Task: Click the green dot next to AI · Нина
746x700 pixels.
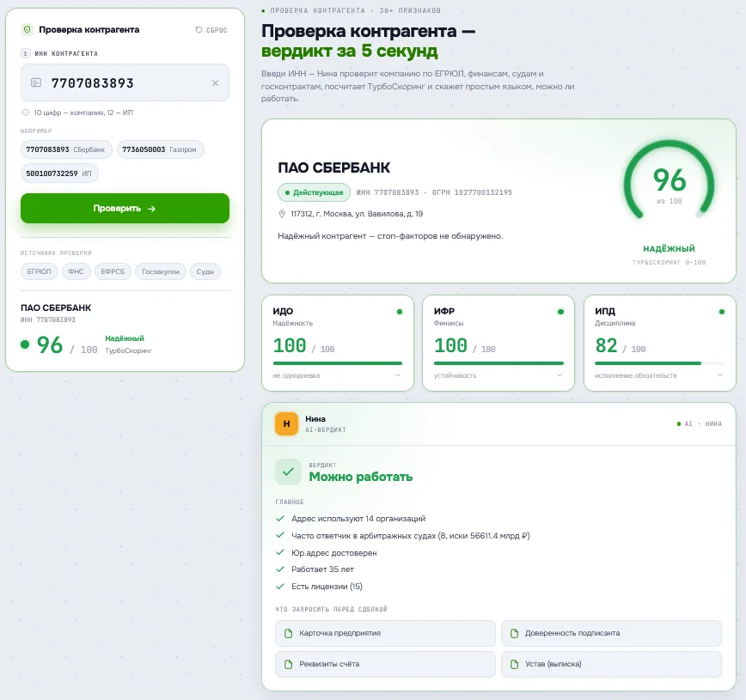Action: pyautogui.click(x=679, y=423)
